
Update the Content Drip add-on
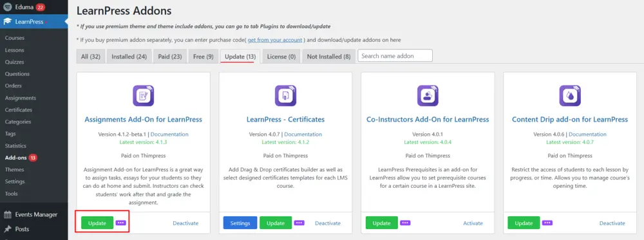coord(524,223)
